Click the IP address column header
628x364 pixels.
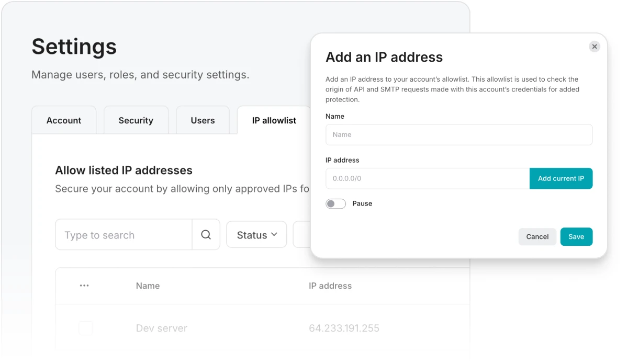tap(330, 286)
